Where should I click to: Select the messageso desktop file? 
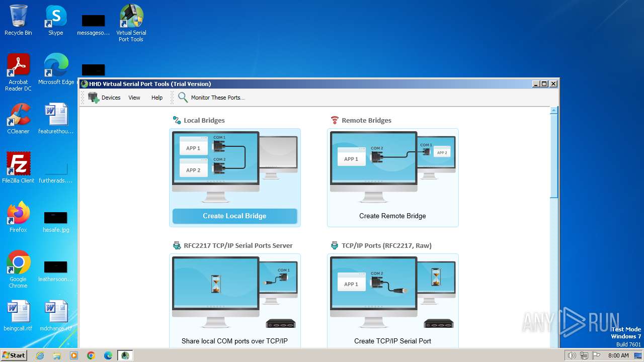pos(93,25)
